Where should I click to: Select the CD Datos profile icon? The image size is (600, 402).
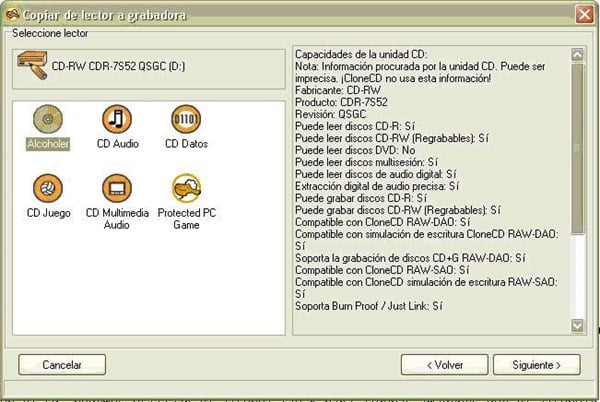point(186,119)
